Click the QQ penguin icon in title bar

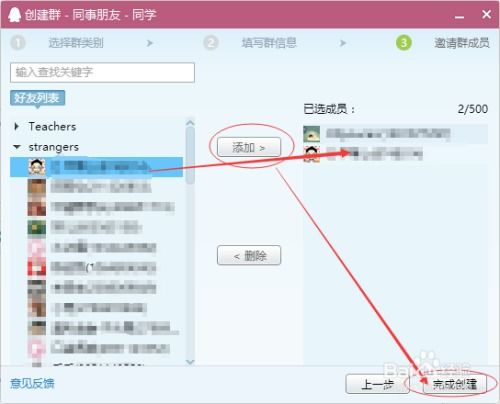coord(14,15)
